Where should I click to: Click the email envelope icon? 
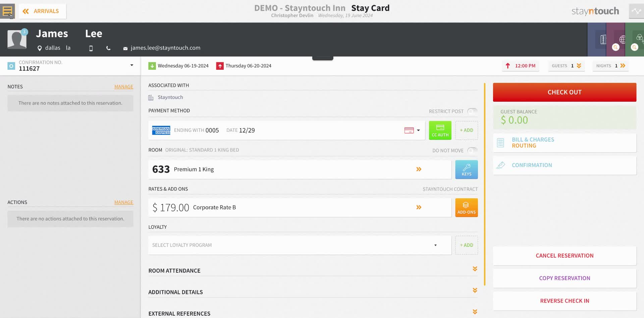[125, 48]
